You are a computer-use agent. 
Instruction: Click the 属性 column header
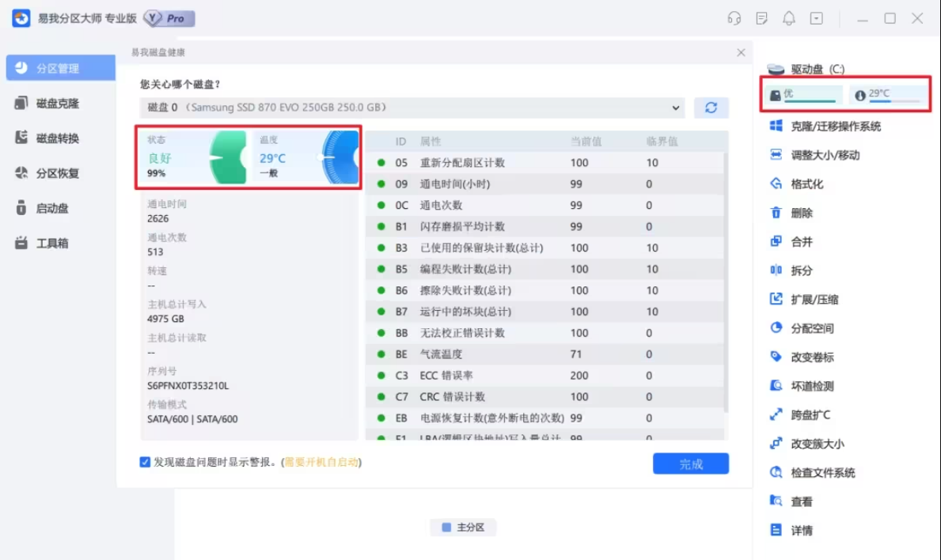(x=431, y=142)
